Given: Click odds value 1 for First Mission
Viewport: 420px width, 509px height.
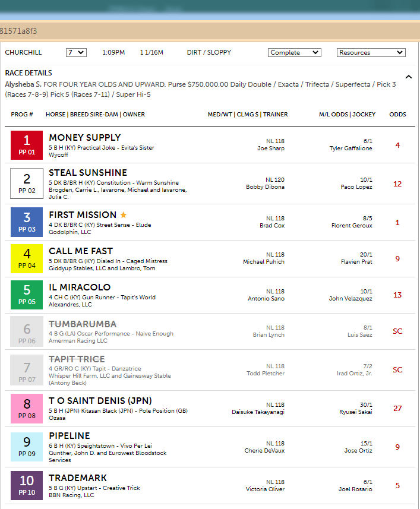Looking at the screenshot, I should (397, 223).
